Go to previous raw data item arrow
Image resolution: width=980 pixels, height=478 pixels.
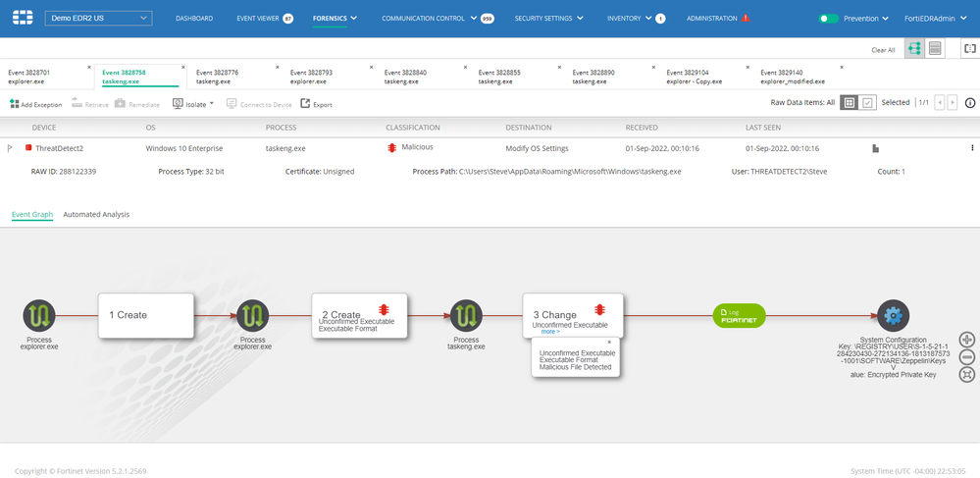point(939,103)
